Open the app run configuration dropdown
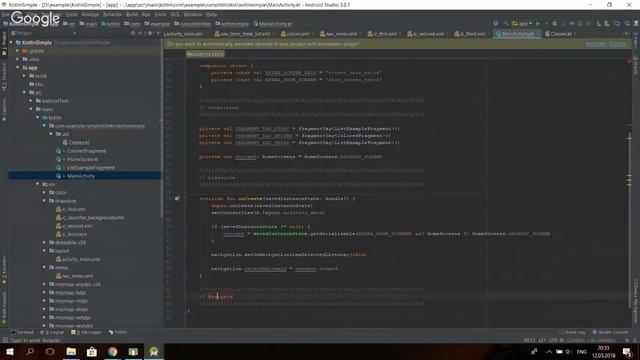The width and height of the screenshot is (640, 360). 522,24
